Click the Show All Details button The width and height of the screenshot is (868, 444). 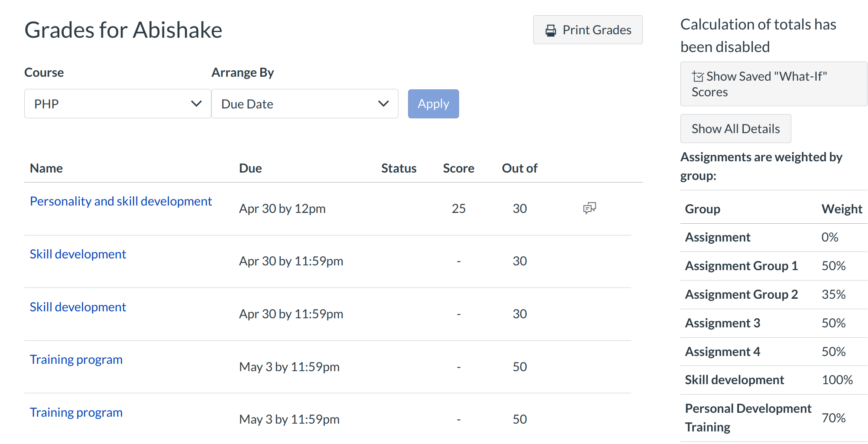click(x=735, y=129)
